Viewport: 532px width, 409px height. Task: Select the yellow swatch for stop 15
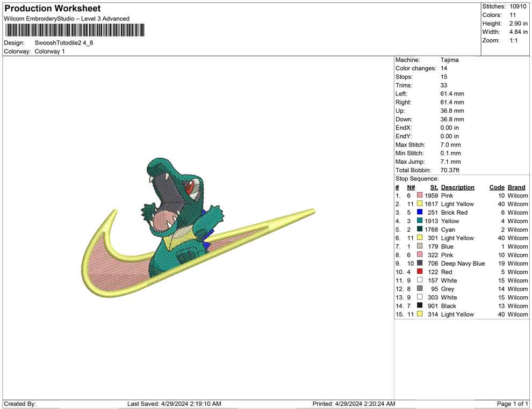pos(420,314)
